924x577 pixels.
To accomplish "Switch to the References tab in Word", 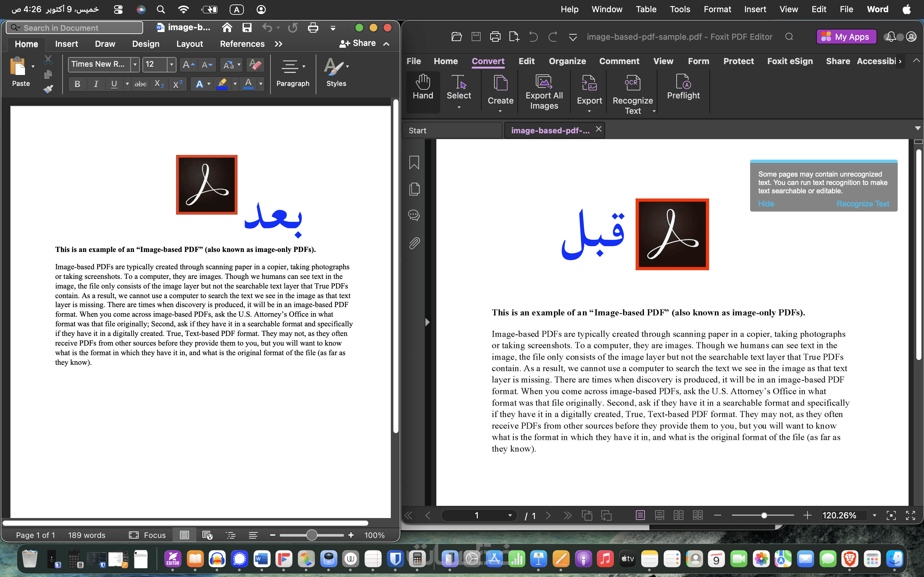I will point(242,44).
